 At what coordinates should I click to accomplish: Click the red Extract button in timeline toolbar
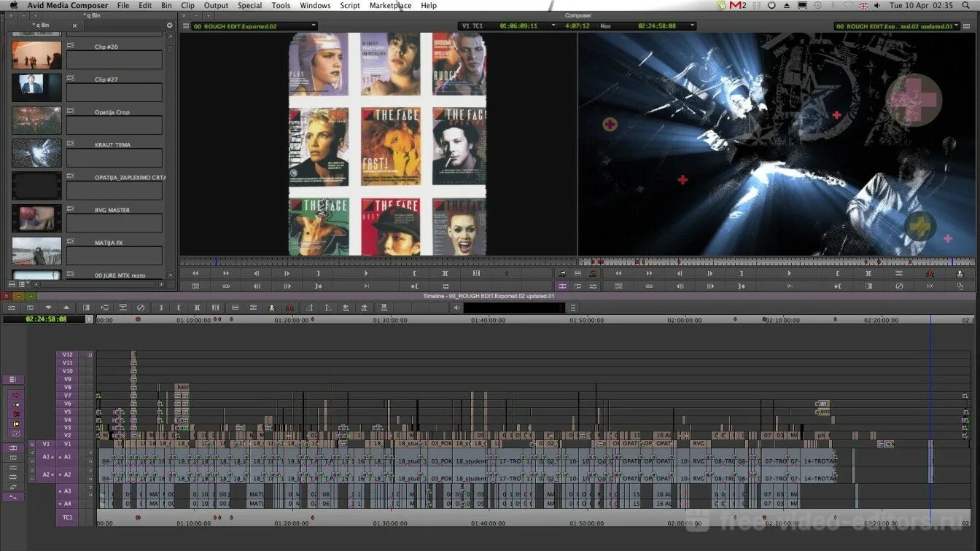(289, 308)
